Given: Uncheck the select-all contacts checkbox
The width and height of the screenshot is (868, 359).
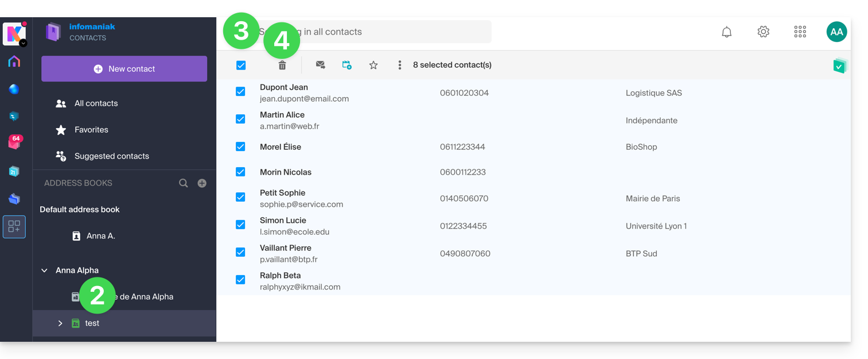Looking at the screenshot, I should click(241, 65).
